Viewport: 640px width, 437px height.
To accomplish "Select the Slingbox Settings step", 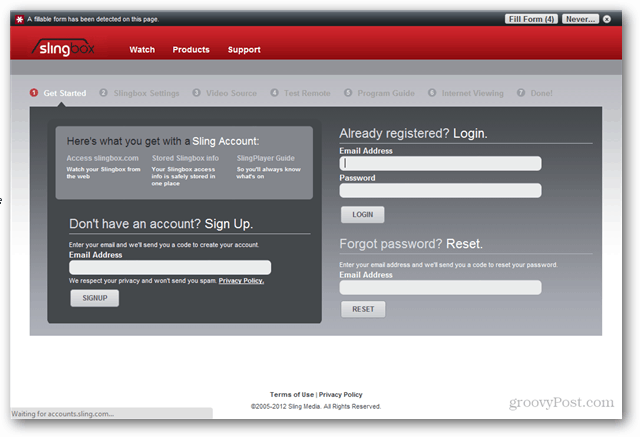I will pos(147,93).
